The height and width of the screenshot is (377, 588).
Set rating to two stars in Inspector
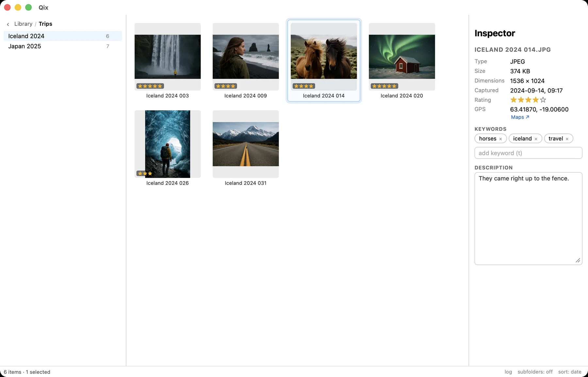click(x=521, y=100)
